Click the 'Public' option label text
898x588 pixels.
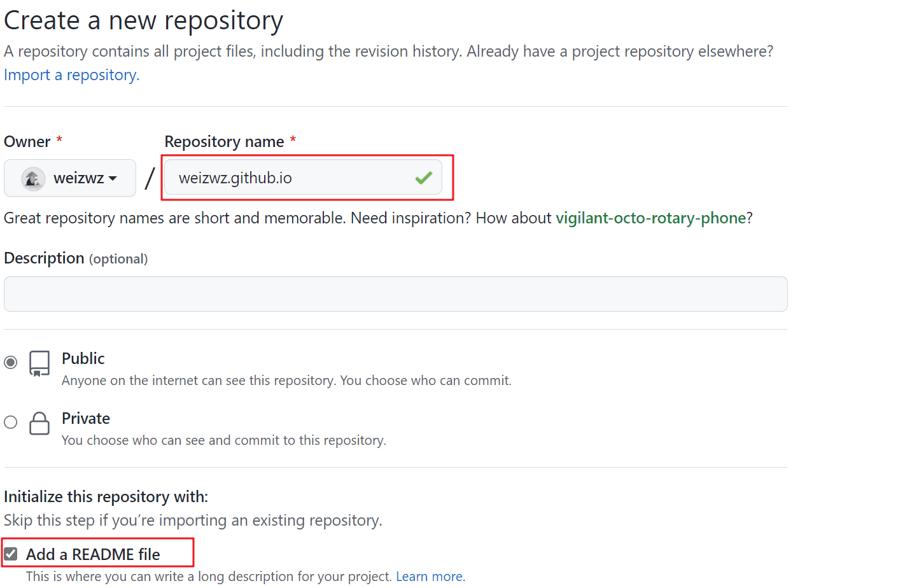click(83, 359)
